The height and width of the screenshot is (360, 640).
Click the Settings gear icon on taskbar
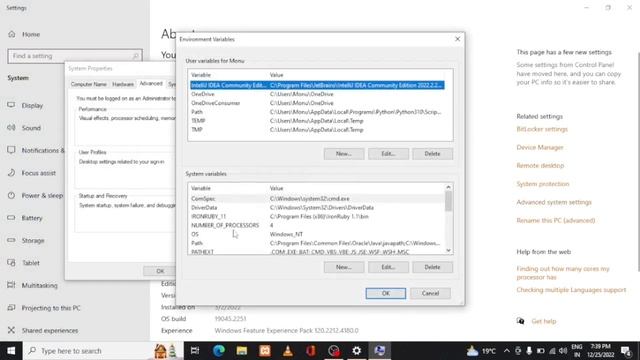click(357, 351)
